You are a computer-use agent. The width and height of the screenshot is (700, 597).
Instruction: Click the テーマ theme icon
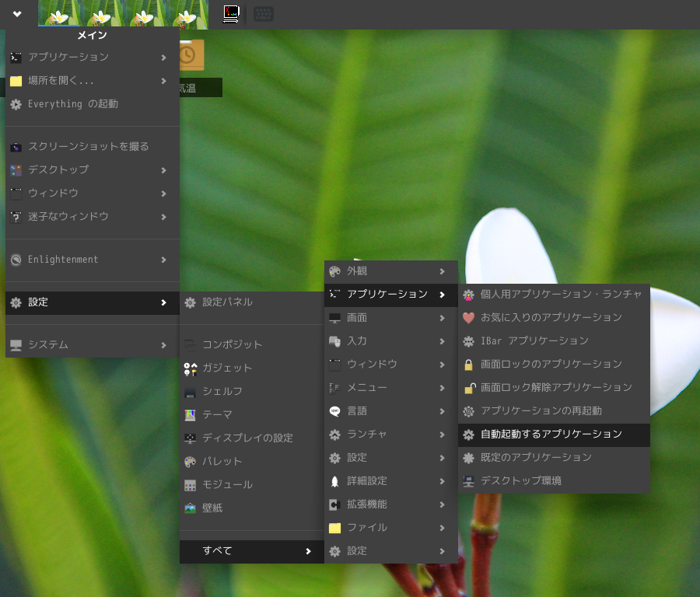click(191, 415)
